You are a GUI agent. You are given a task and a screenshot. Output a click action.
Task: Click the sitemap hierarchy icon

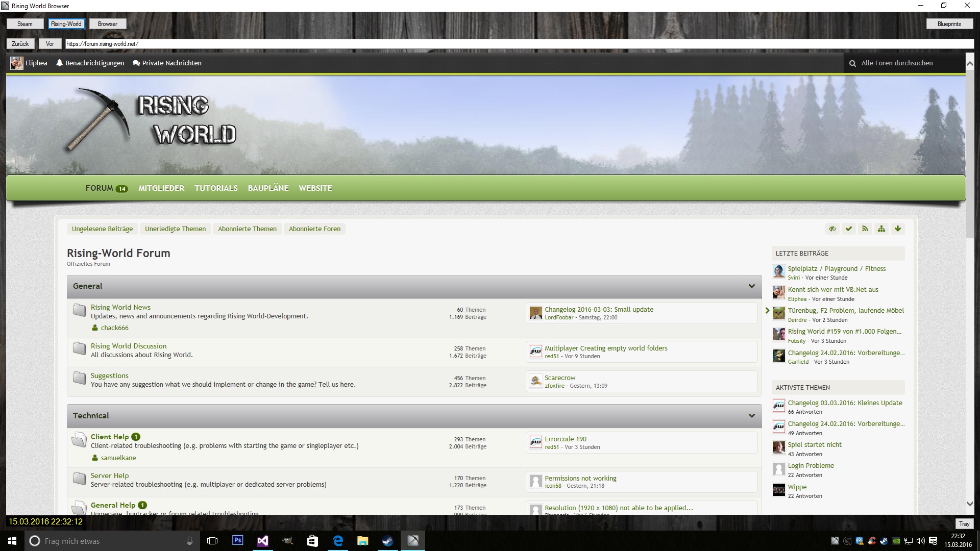click(881, 229)
